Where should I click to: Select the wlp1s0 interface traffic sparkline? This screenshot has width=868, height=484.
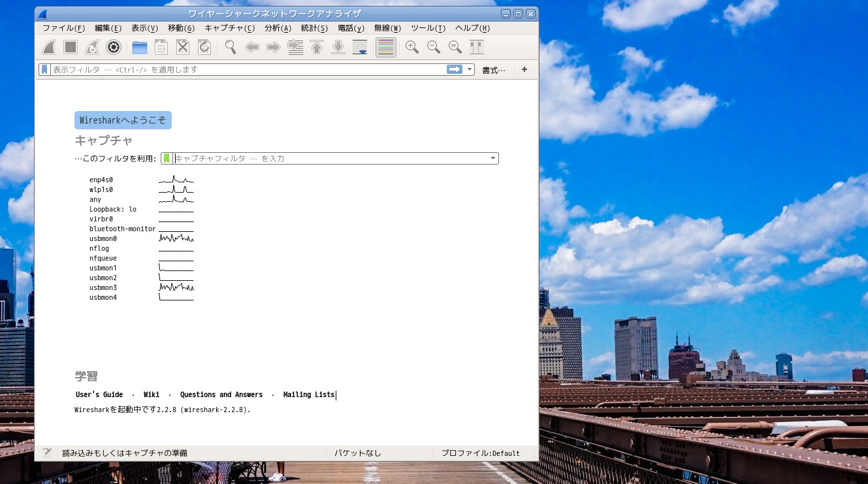[x=175, y=189]
